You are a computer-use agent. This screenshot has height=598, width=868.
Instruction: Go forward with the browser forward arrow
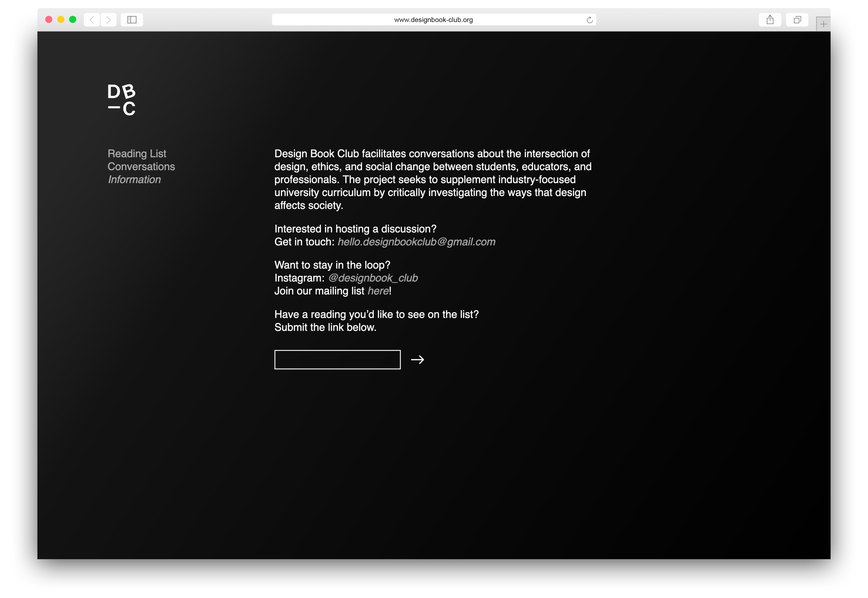(109, 19)
